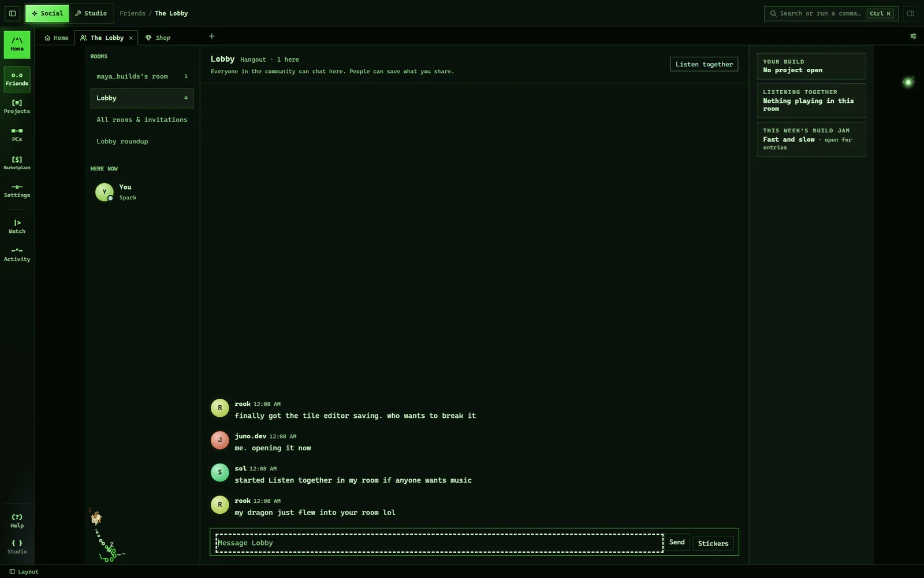The width and height of the screenshot is (924, 578).
Task: Switch to Studio mode
Action: 91,13
